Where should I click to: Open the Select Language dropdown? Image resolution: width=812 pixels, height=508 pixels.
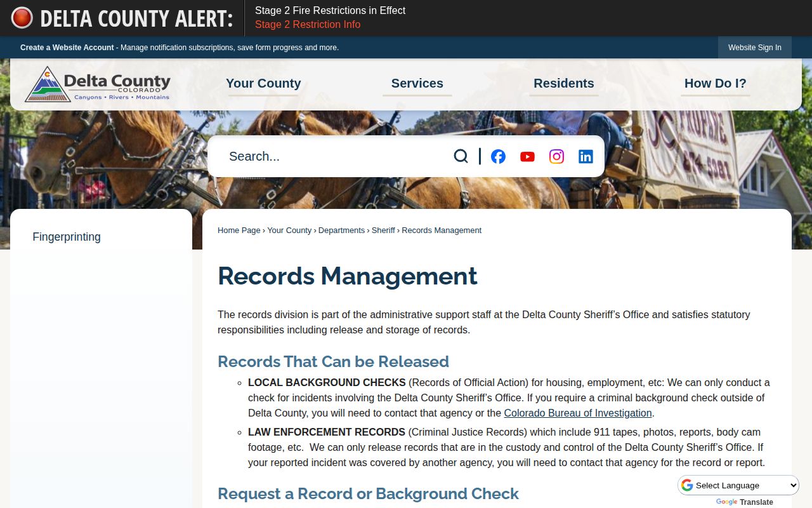[x=739, y=486]
